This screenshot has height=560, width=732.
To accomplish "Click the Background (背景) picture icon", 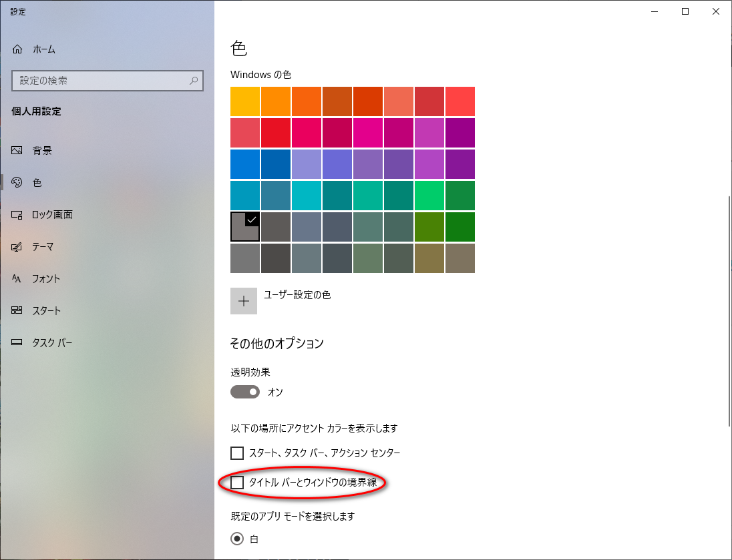I will point(17,151).
